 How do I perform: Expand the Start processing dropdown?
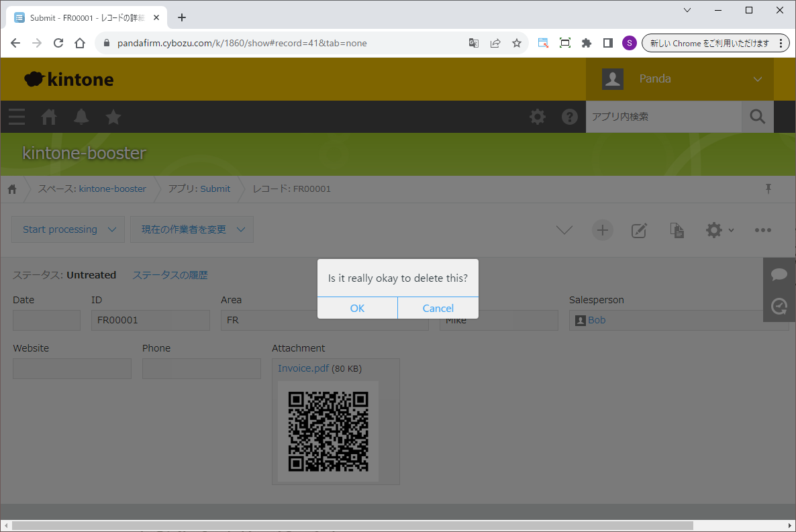[x=68, y=229]
